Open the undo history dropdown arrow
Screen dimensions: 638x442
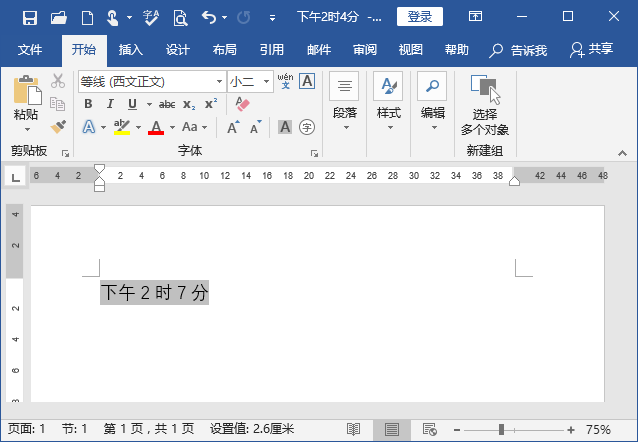coord(225,18)
